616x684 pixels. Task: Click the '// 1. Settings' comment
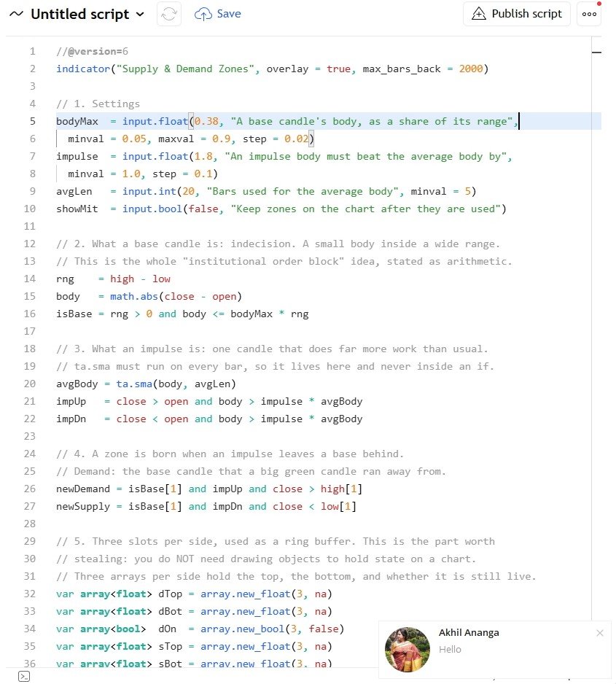98,104
